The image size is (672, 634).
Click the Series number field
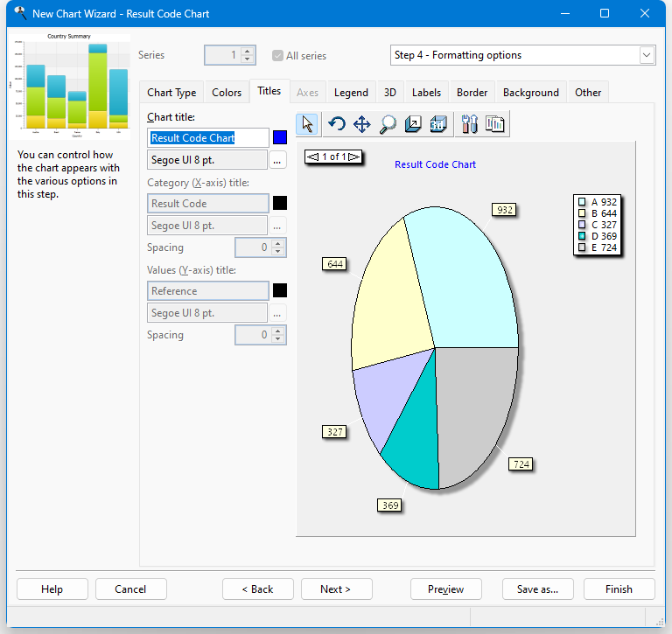(x=223, y=55)
